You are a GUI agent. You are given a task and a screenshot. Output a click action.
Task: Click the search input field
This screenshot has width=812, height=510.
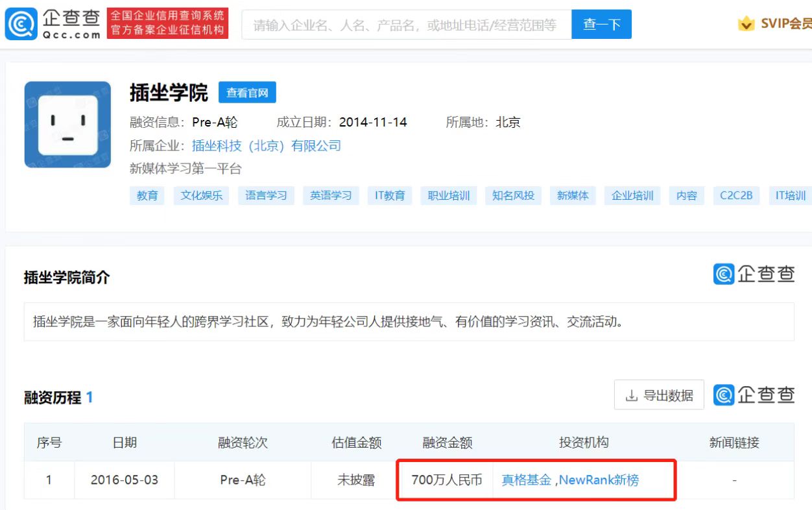pyautogui.click(x=407, y=25)
